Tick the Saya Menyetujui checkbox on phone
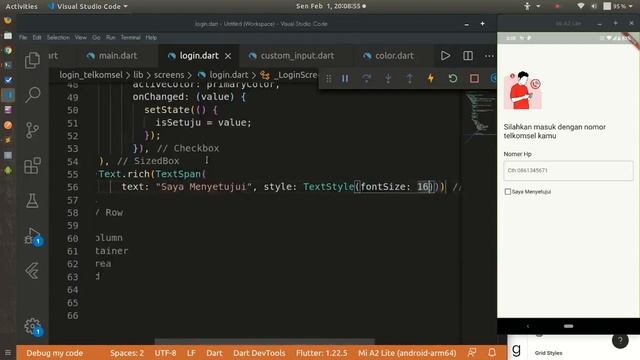 click(508, 191)
